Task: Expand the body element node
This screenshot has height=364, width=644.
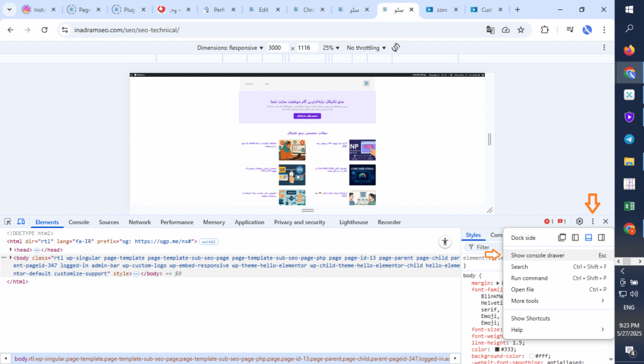Action: (x=11, y=258)
